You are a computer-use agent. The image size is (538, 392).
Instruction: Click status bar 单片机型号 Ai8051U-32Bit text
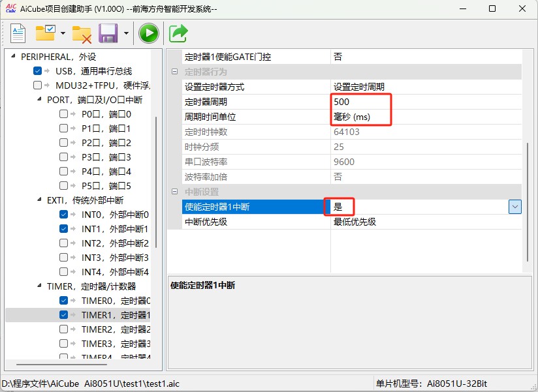[432, 384]
